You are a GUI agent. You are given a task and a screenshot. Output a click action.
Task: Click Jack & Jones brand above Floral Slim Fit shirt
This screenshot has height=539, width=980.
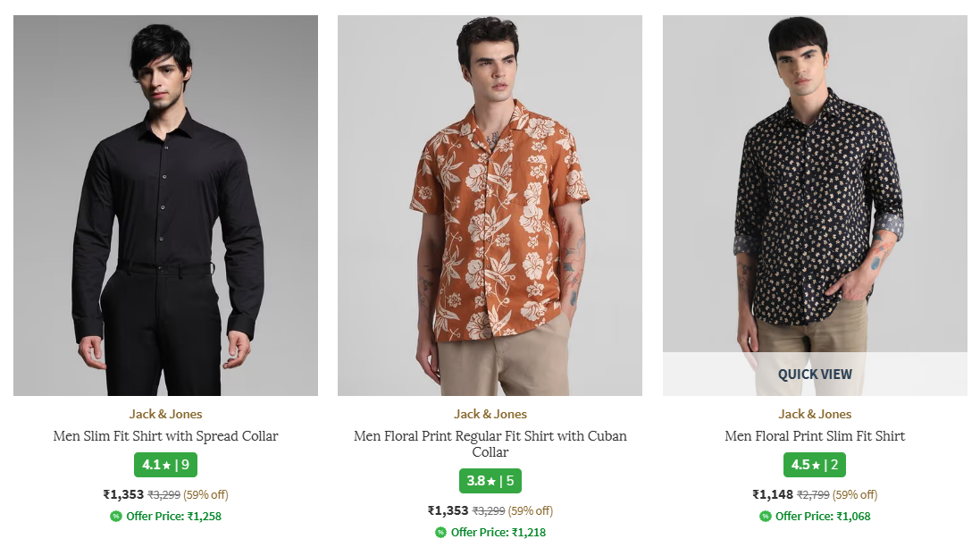click(x=815, y=414)
